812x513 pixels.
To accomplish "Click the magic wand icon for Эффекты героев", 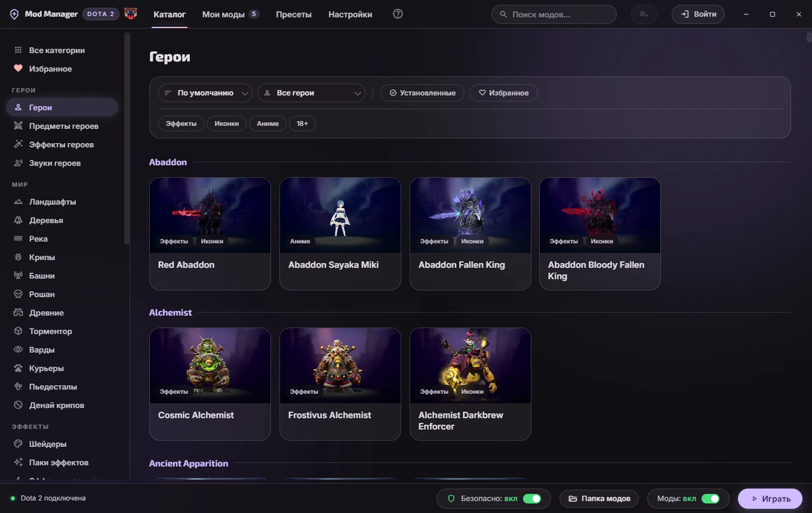I will tap(18, 145).
